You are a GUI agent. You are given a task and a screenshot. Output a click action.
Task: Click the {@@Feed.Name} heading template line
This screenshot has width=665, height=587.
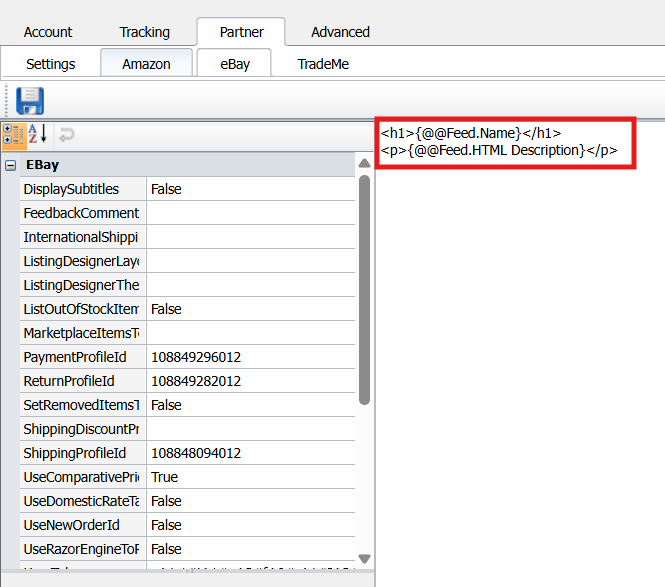coord(471,133)
